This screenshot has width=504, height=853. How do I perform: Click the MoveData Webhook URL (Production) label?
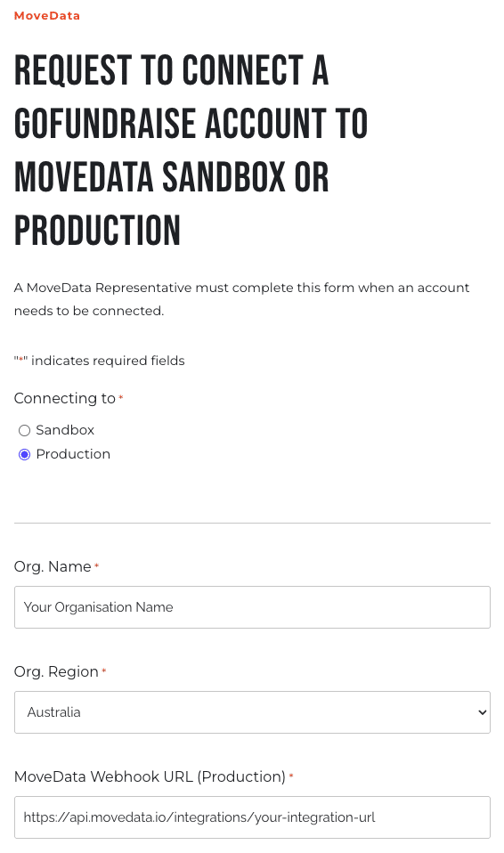point(150,776)
